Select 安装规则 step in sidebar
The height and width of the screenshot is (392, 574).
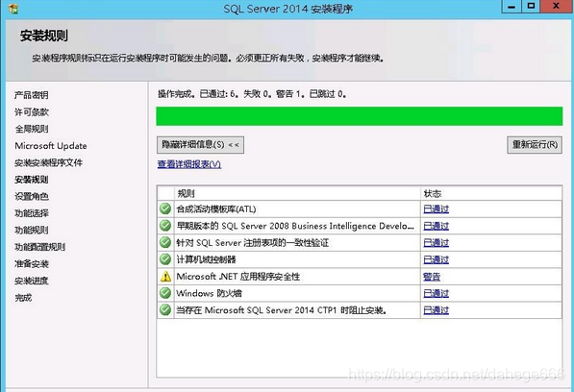click(32, 180)
